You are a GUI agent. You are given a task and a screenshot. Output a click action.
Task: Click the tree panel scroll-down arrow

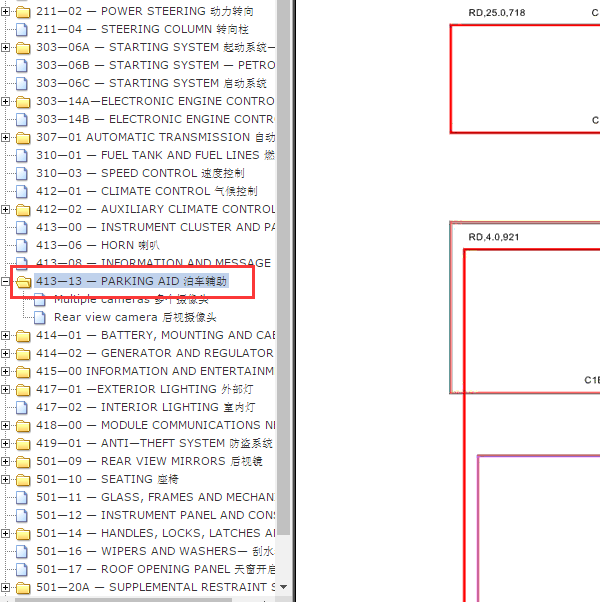pyautogui.click(x=284, y=587)
